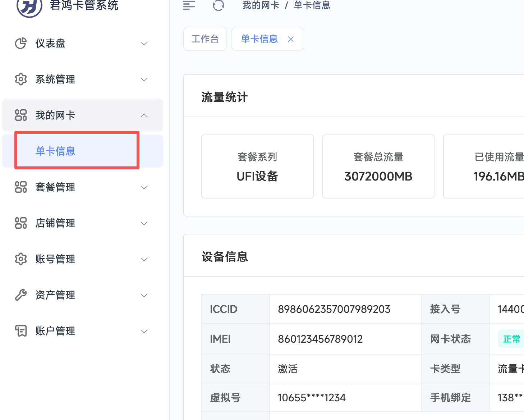The image size is (524, 420).
Task: Click the 账户管理 list icon
Action: (21, 331)
